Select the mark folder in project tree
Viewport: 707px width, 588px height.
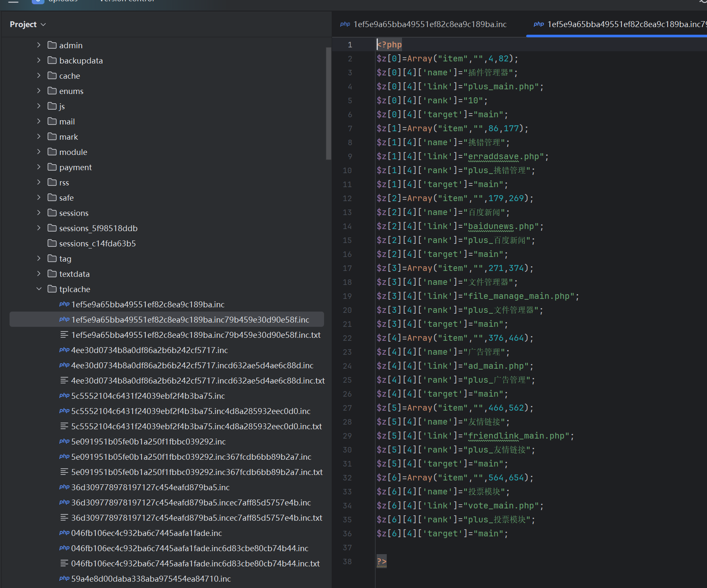pyautogui.click(x=69, y=137)
